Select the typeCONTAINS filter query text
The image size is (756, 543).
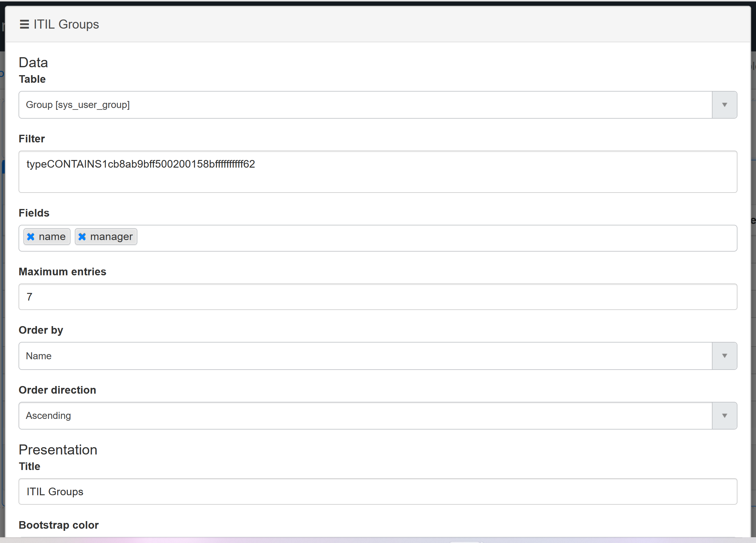click(140, 164)
